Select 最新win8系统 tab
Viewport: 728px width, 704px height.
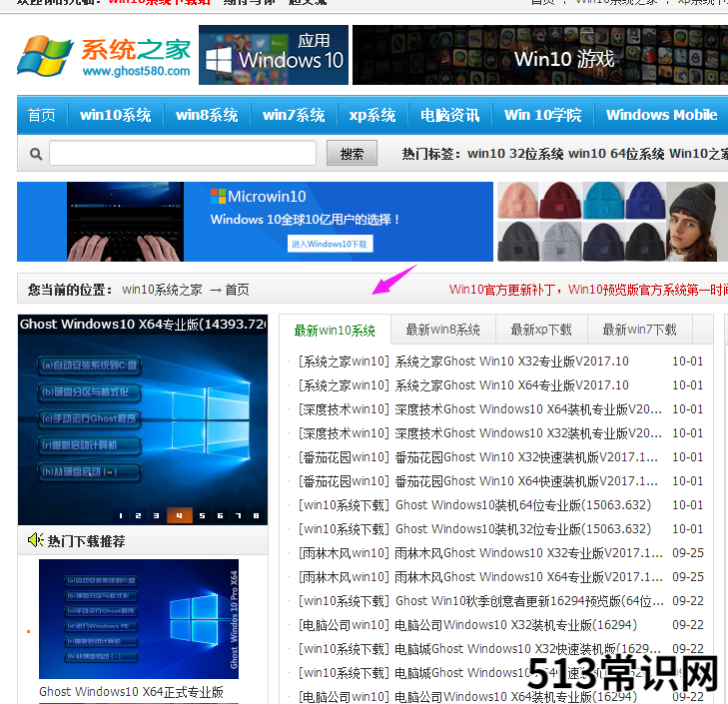coord(443,330)
